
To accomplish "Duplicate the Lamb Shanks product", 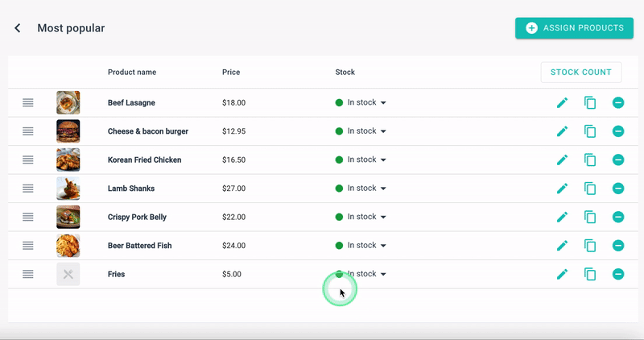I will (590, 189).
